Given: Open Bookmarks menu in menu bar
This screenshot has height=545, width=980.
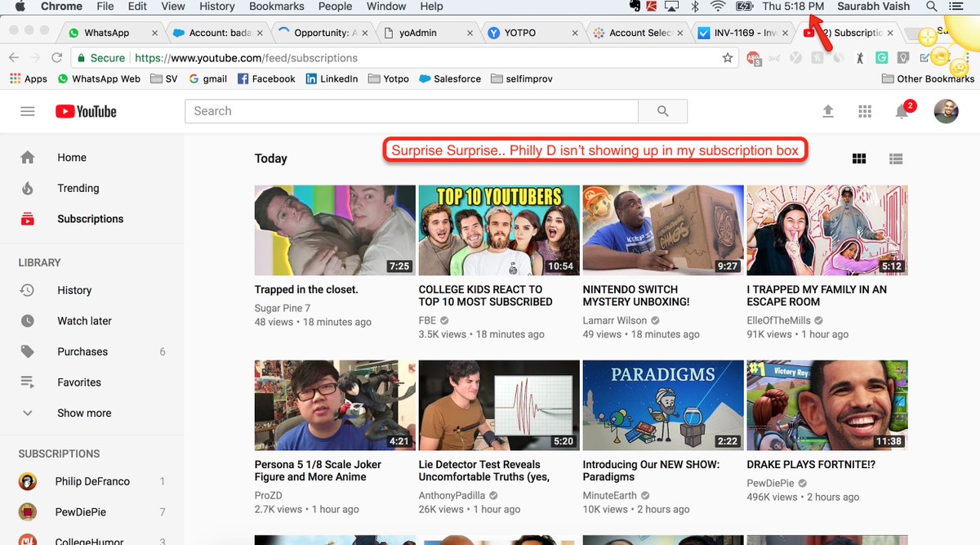Looking at the screenshot, I should tap(277, 7).
